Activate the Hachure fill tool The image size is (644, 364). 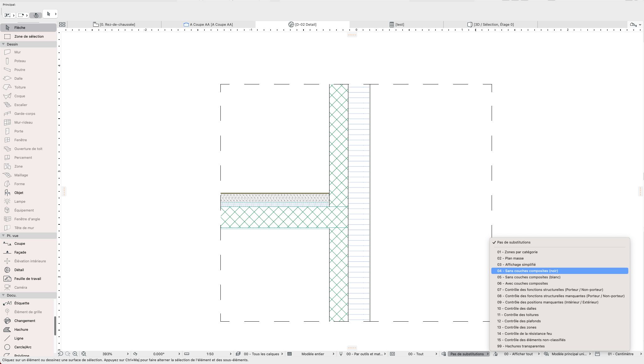click(x=27, y=329)
